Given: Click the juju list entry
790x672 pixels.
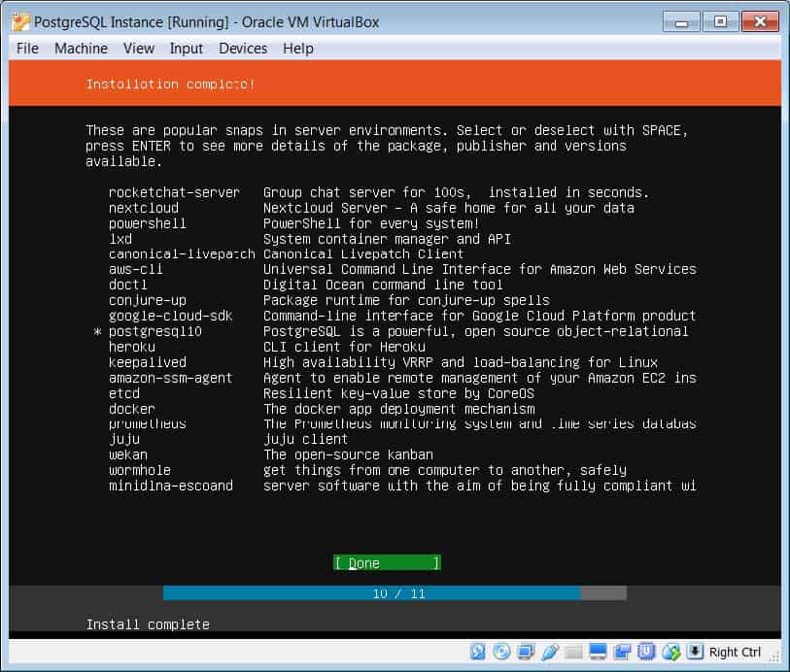Looking at the screenshot, I should point(124,440).
